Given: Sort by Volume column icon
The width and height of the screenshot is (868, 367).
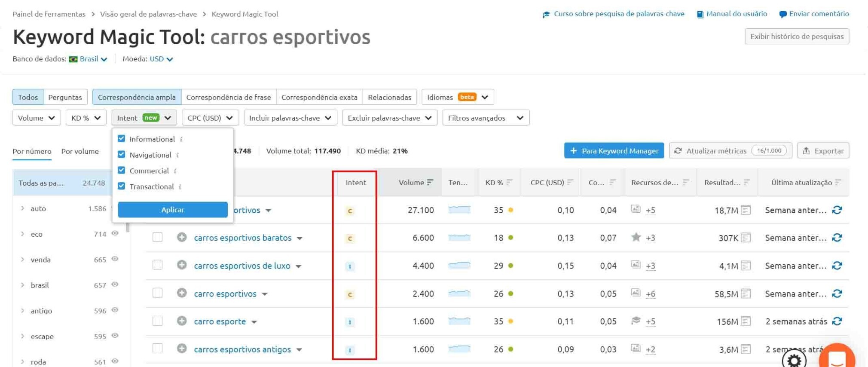Looking at the screenshot, I should (x=430, y=183).
